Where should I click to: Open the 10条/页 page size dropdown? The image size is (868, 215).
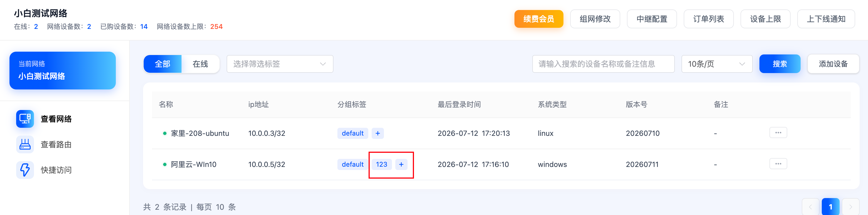[x=717, y=64]
